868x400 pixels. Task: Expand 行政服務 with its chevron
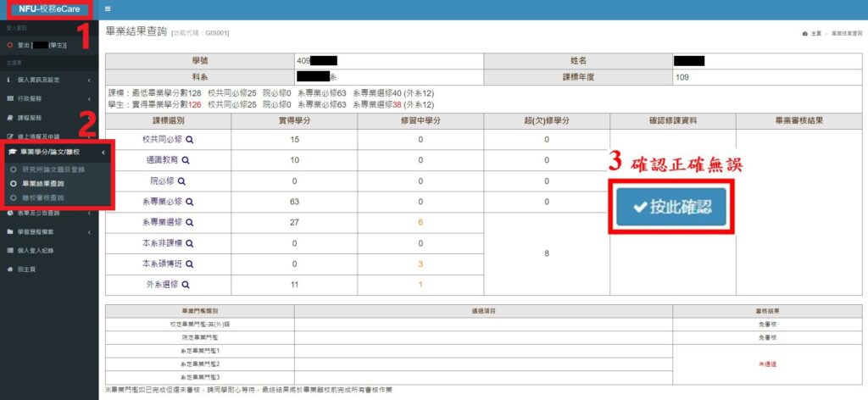[89, 99]
